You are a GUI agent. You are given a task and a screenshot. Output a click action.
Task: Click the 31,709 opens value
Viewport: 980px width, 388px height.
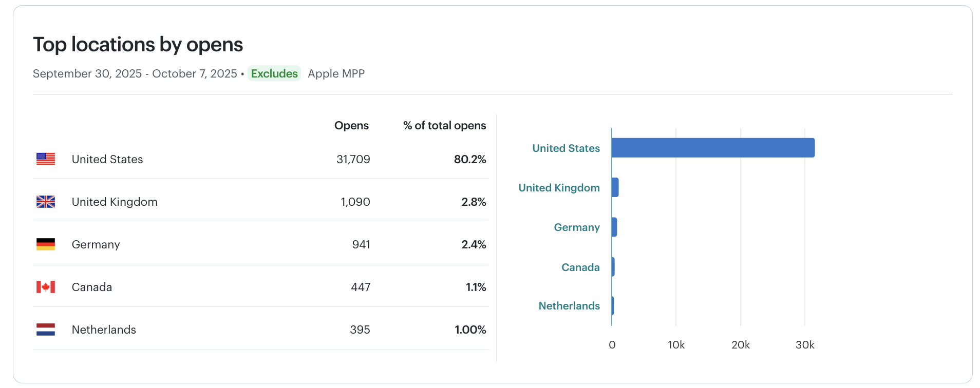pos(353,159)
